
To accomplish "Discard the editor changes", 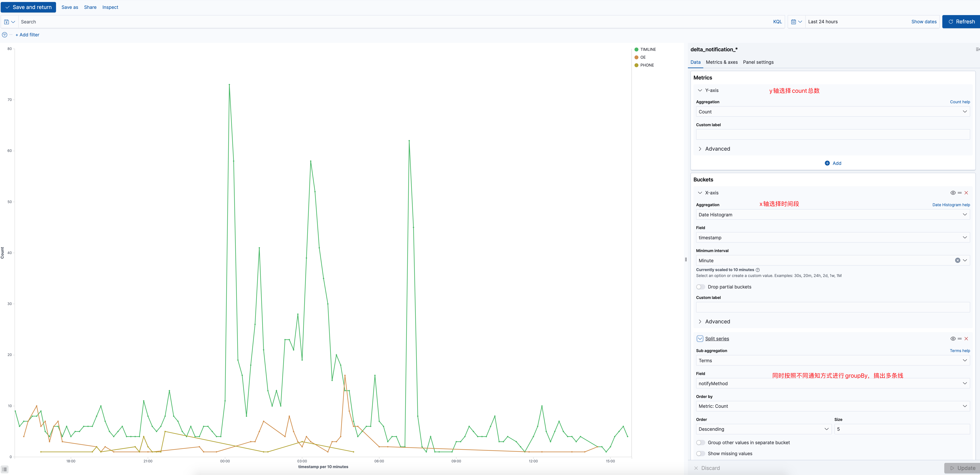I will click(707, 468).
